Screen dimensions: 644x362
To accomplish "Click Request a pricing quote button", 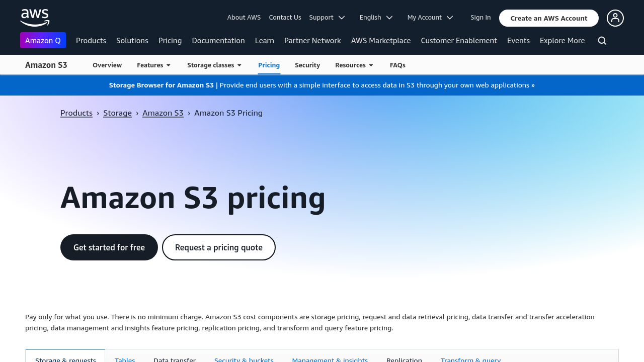I will [x=219, y=247].
